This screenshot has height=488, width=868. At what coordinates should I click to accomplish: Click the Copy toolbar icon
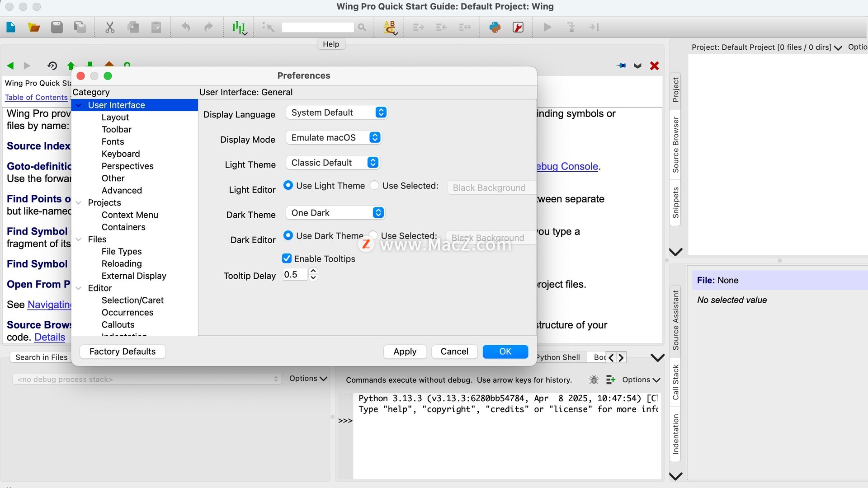coord(133,27)
